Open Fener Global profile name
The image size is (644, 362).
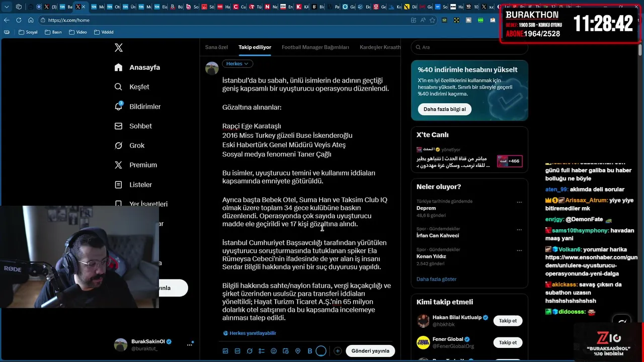[x=448, y=339]
